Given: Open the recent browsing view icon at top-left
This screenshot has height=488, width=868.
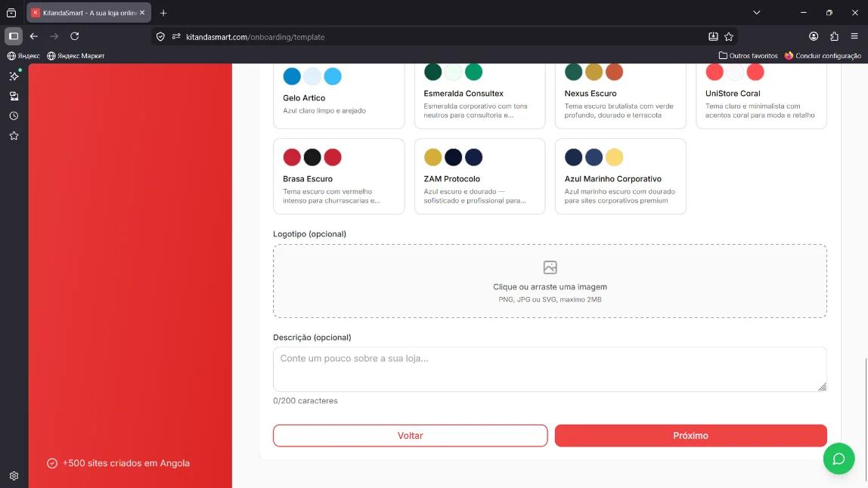Looking at the screenshot, I should (11, 13).
